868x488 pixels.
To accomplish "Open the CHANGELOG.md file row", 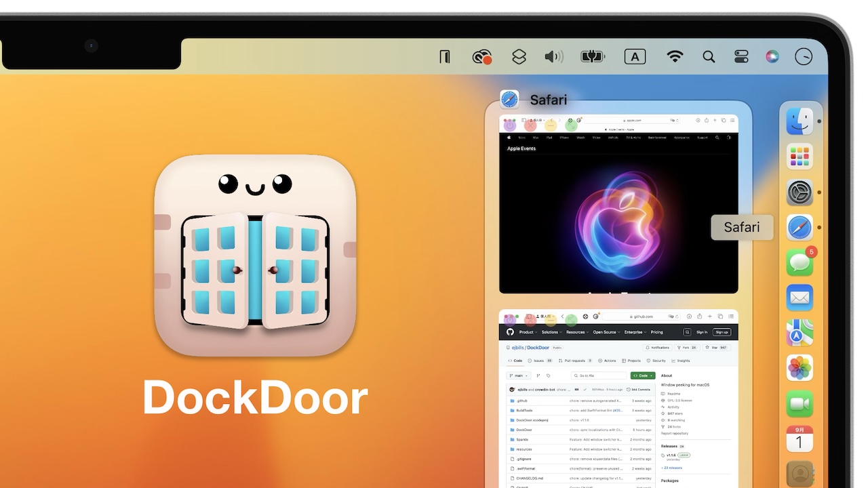I will pyautogui.click(x=580, y=478).
